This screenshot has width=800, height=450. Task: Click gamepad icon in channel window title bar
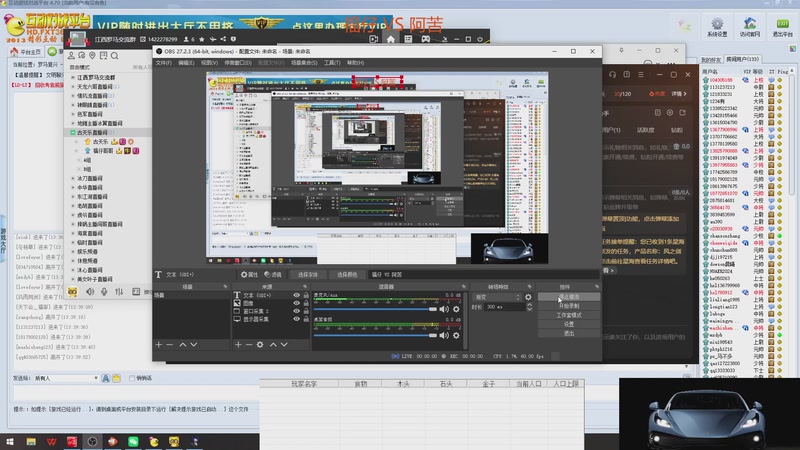(426, 39)
